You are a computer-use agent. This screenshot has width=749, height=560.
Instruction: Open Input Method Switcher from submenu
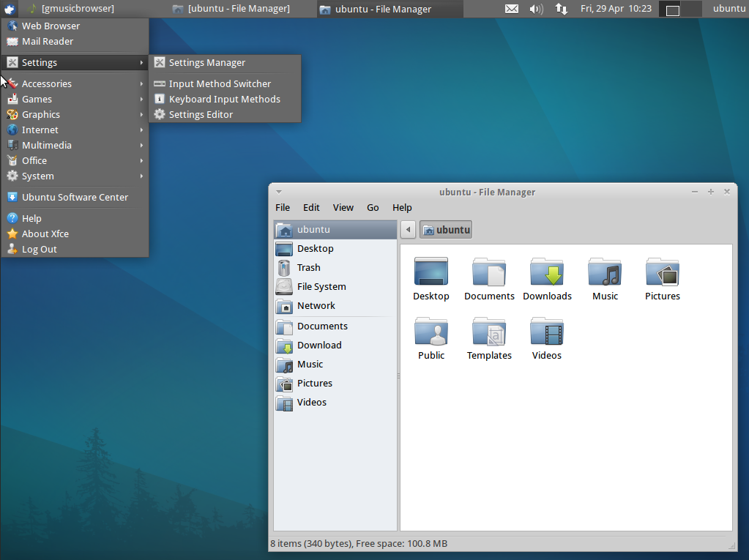tap(225, 83)
